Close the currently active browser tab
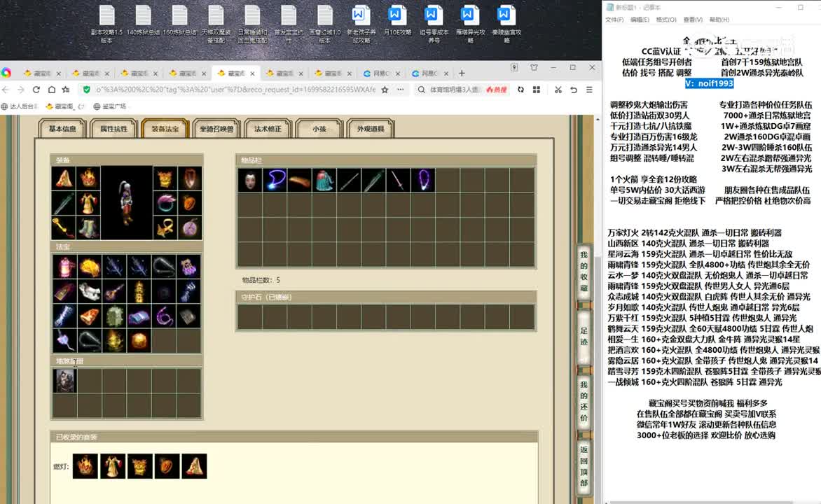 [x=252, y=73]
